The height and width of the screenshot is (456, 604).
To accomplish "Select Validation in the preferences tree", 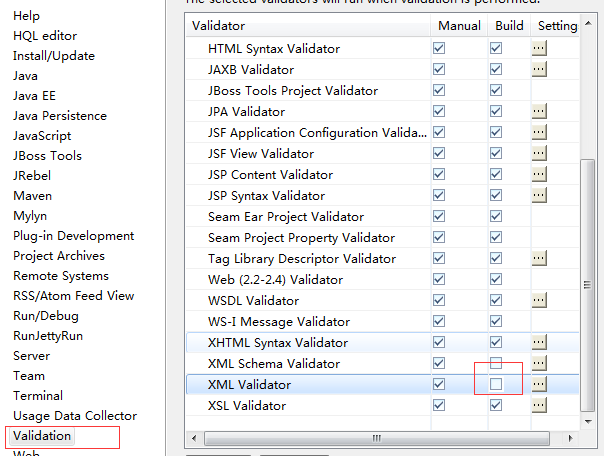I will (x=42, y=436).
